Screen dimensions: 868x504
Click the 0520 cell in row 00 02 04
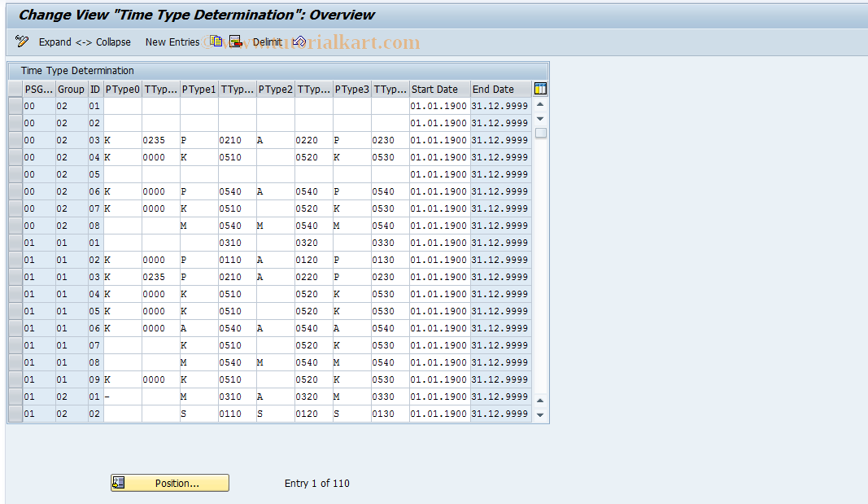(x=313, y=157)
